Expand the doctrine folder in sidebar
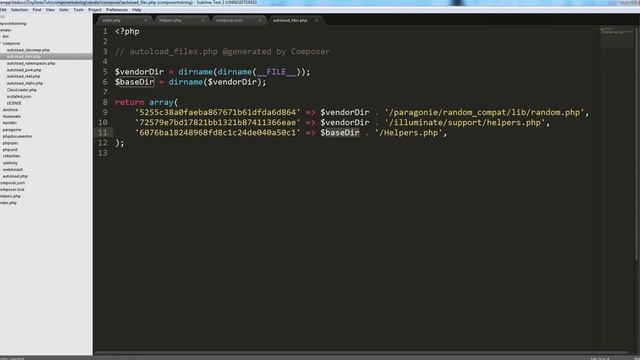 (10, 109)
